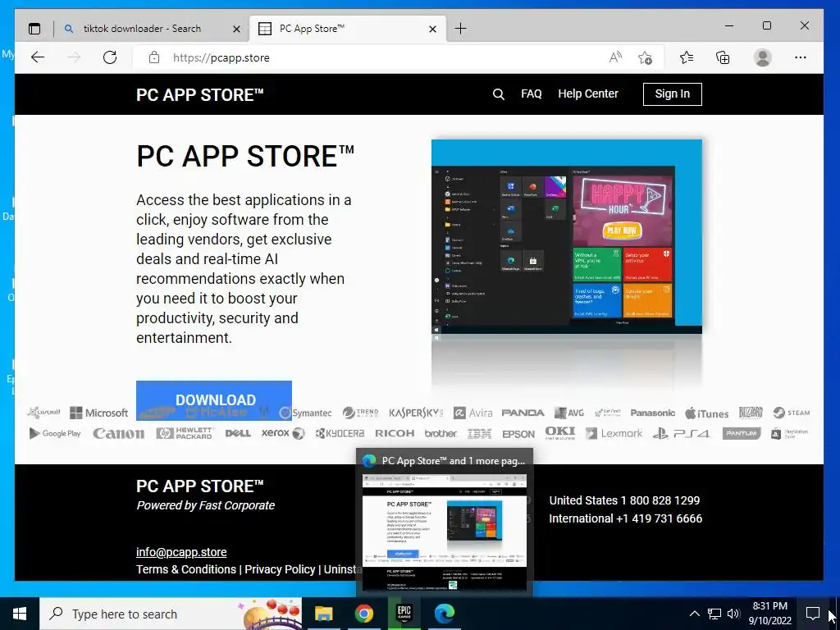Viewport: 840px width, 630px height.
Task: Open the volume control in tray
Action: coord(733,614)
